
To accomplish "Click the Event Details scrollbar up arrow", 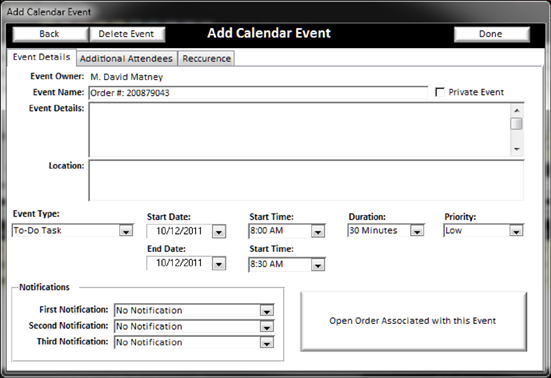I will pos(517,111).
